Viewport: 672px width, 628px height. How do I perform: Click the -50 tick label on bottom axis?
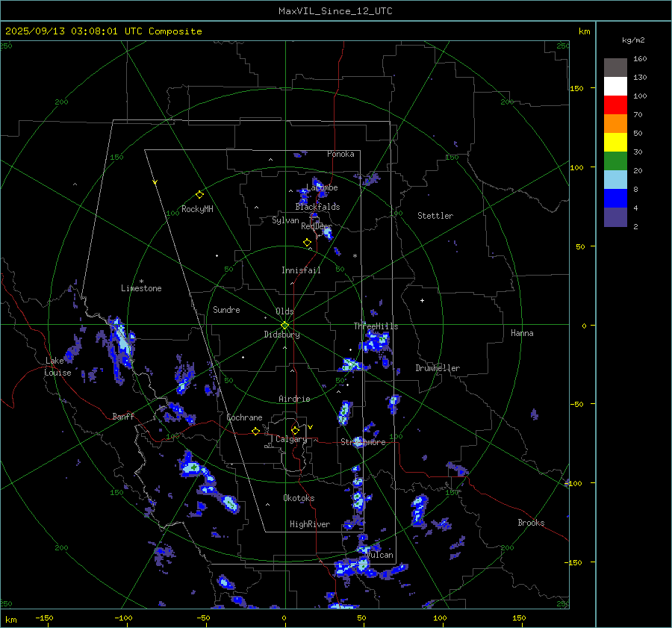pos(203,618)
